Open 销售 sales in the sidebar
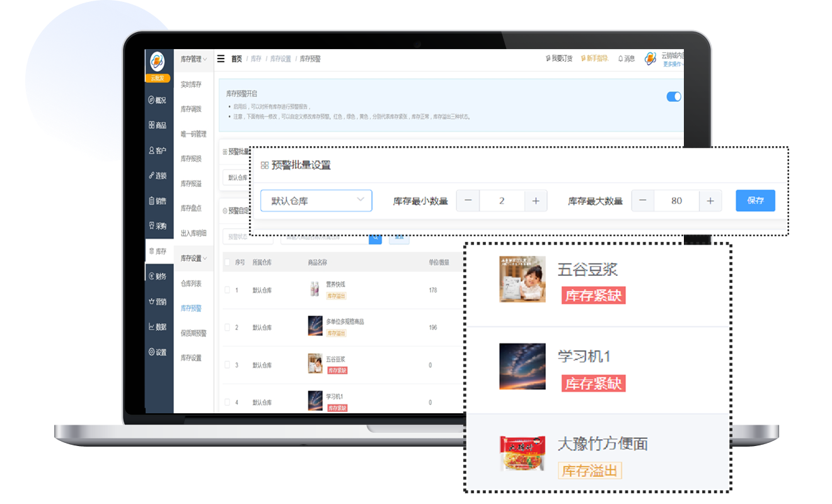Image resolution: width=832 pixels, height=504 pixels. pos(158,201)
